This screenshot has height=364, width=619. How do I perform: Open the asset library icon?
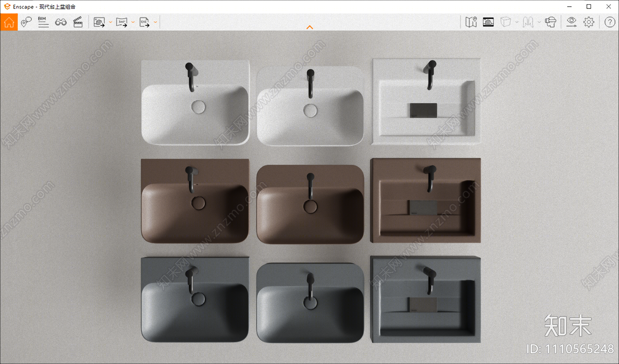(488, 22)
